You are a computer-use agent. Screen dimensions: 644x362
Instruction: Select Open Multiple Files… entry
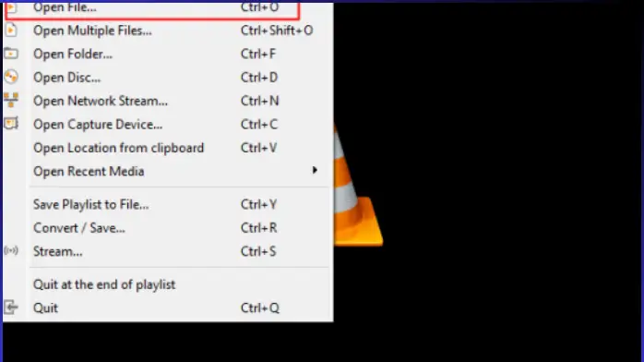[x=168, y=30]
